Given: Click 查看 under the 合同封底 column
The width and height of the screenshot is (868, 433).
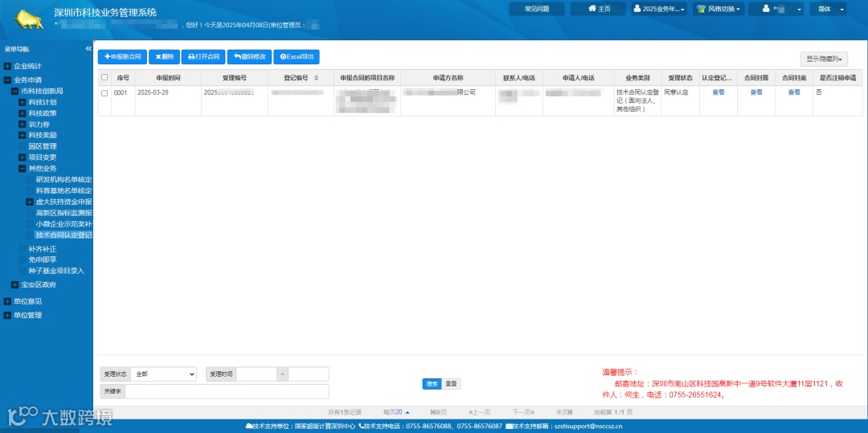Looking at the screenshot, I should [x=794, y=92].
